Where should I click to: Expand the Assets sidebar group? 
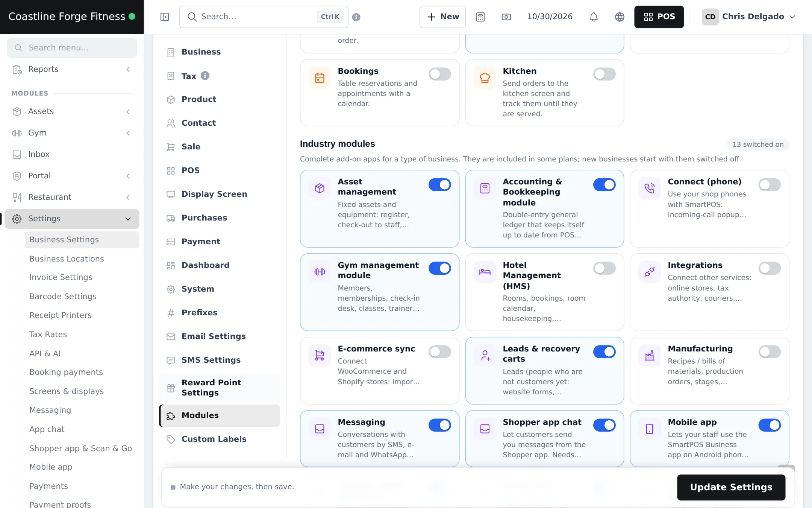(x=72, y=111)
